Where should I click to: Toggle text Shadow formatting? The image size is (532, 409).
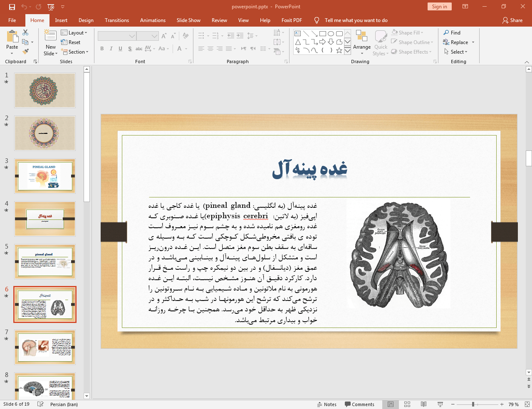130,49
